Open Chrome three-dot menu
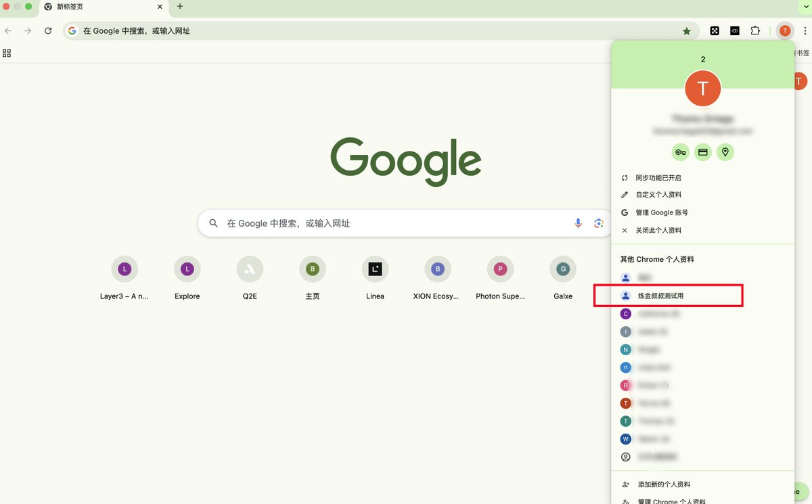This screenshot has width=812, height=504. tap(805, 30)
